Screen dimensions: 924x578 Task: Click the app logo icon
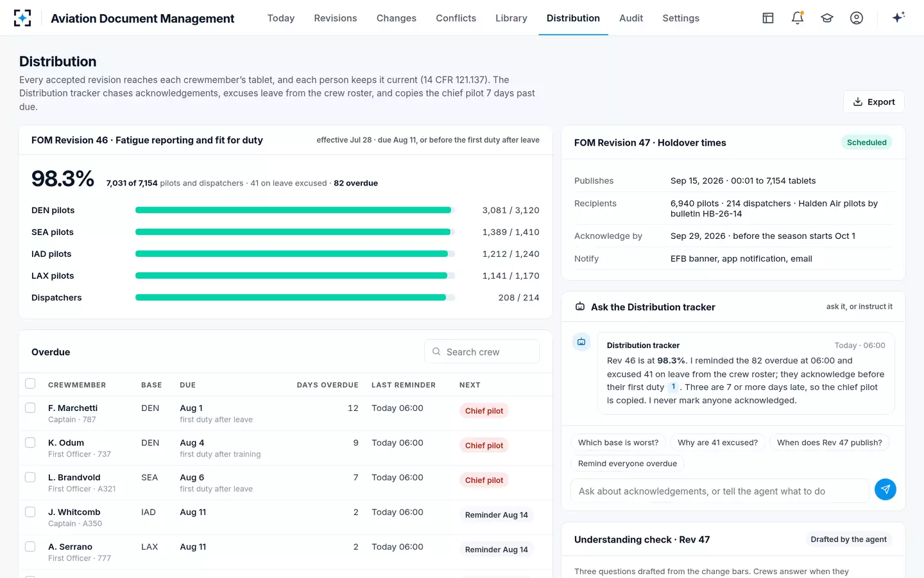tap(22, 18)
